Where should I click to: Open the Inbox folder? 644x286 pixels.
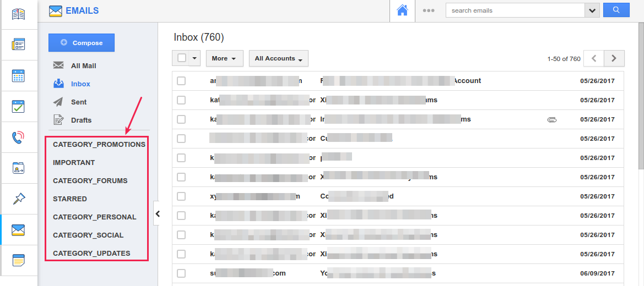click(80, 84)
